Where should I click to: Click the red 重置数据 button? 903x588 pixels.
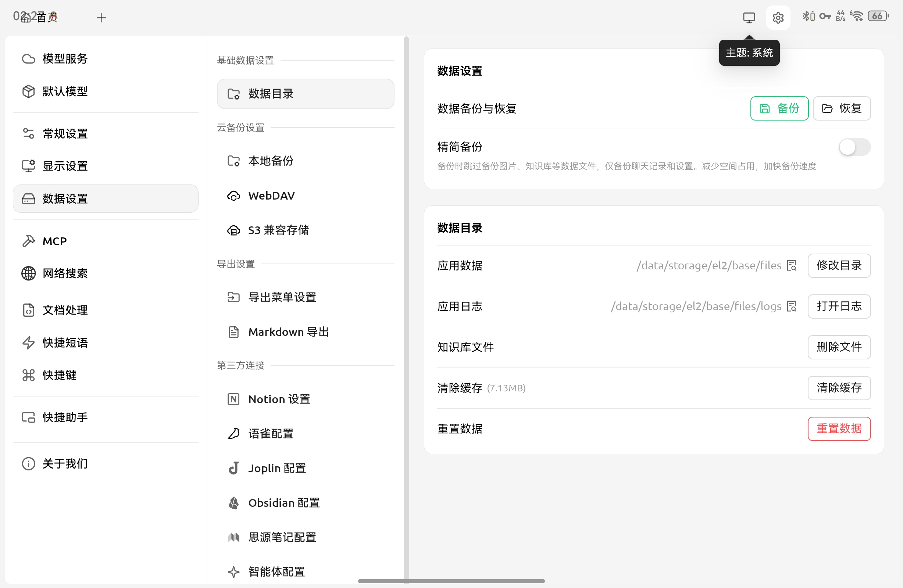[839, 429]
